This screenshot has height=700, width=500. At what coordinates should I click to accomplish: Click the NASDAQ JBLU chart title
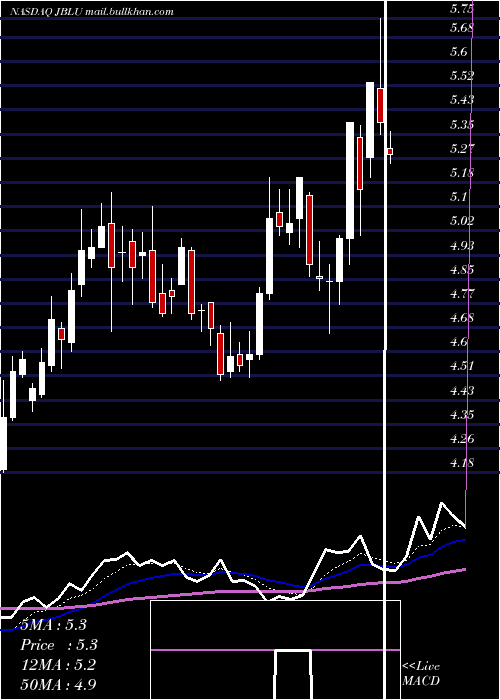pos(92,12)
